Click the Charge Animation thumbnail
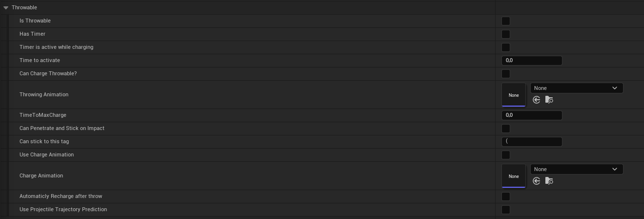 tap(514, 176)
